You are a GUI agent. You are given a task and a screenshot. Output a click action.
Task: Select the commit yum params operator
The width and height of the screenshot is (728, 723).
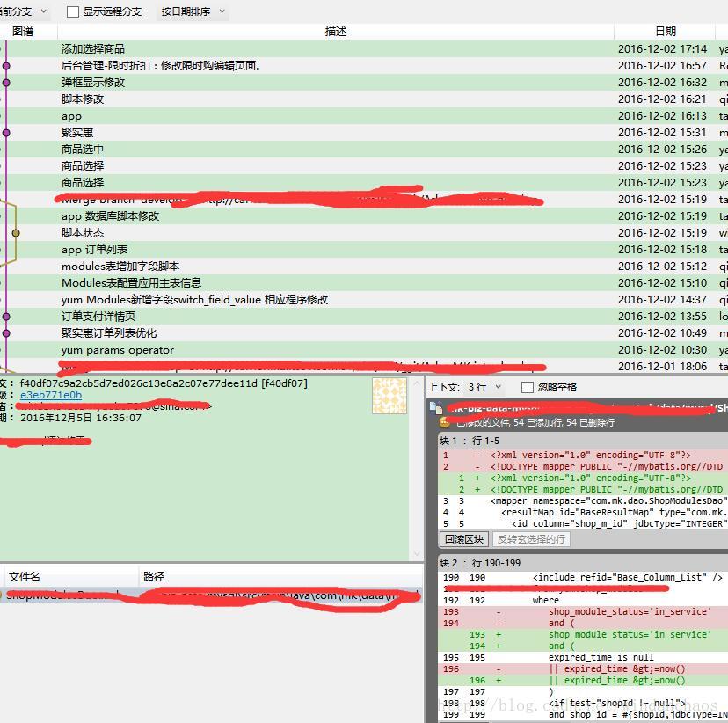click(x=118, y=350)
